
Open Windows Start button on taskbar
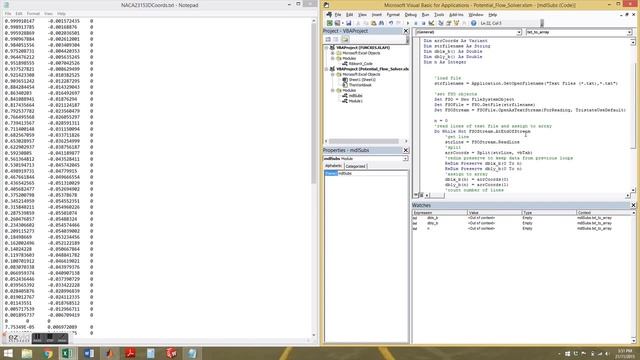click(8, 353)
